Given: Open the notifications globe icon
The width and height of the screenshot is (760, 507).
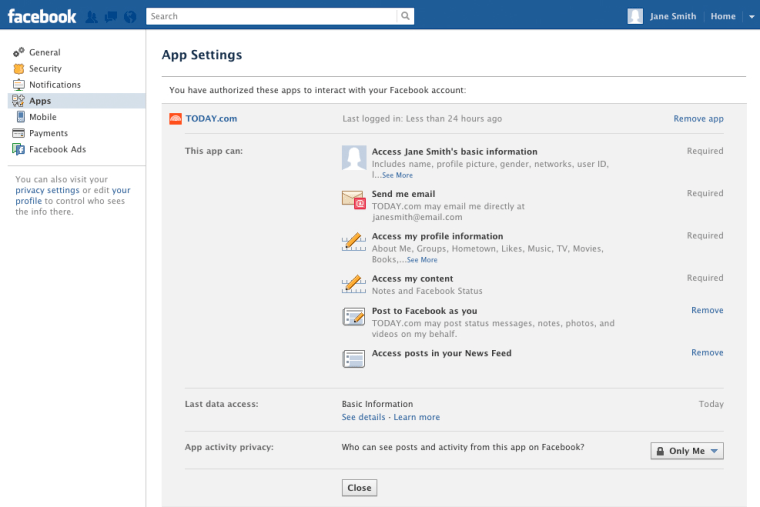Looking at the screenshot, I should click(x=130, y=17).
